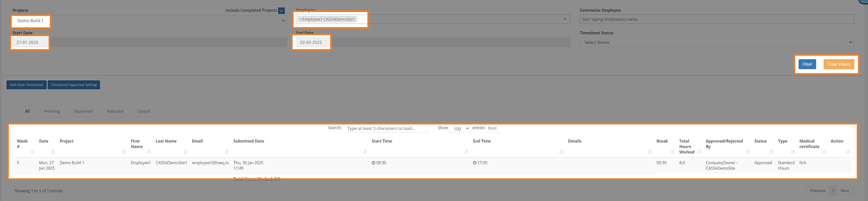Sort by Action column arrows

click(848, 152)
